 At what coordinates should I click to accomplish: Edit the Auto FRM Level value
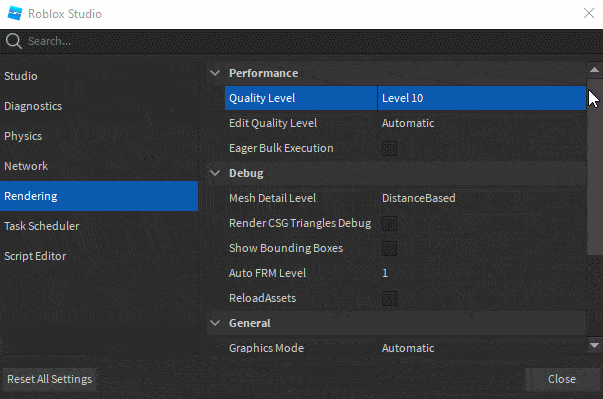482,273
